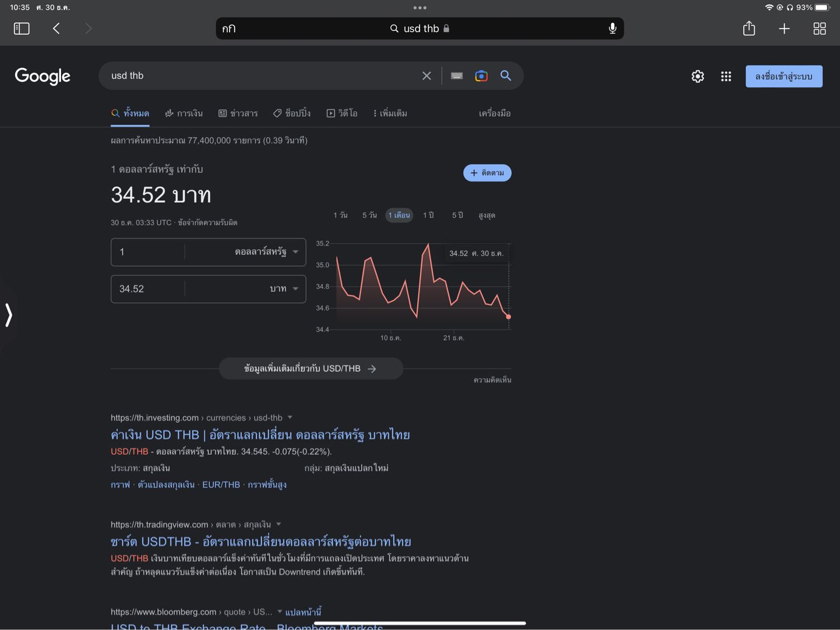
Task: Open the on-screen keyboard input tool
Action: coord(457,76)
